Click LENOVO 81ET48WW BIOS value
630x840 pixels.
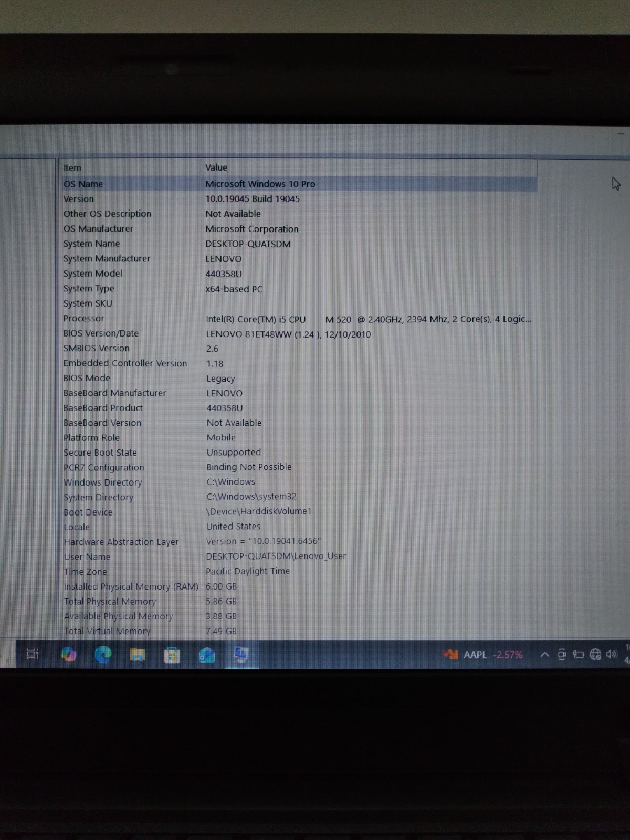click(x=288, y=334)
